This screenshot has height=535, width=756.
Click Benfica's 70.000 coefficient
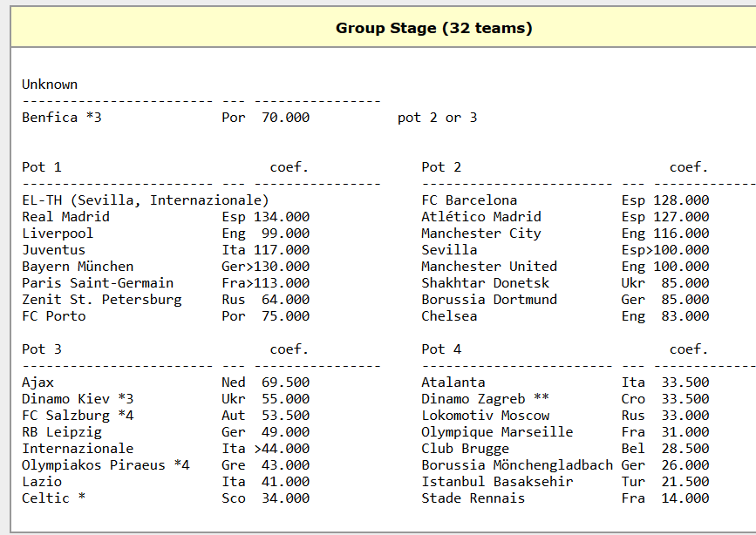[285, 118]
